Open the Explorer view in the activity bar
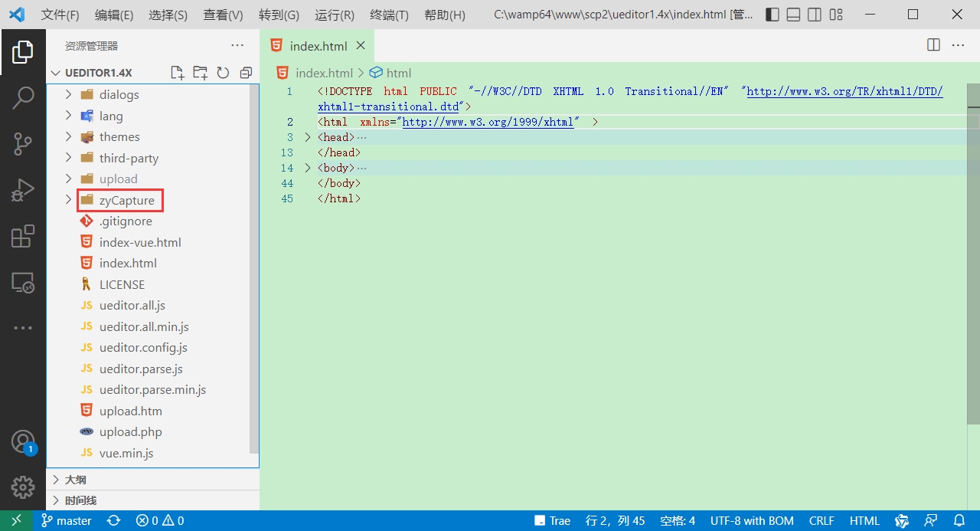Screen dimensions: 980x531 click(x=23, y=52)
